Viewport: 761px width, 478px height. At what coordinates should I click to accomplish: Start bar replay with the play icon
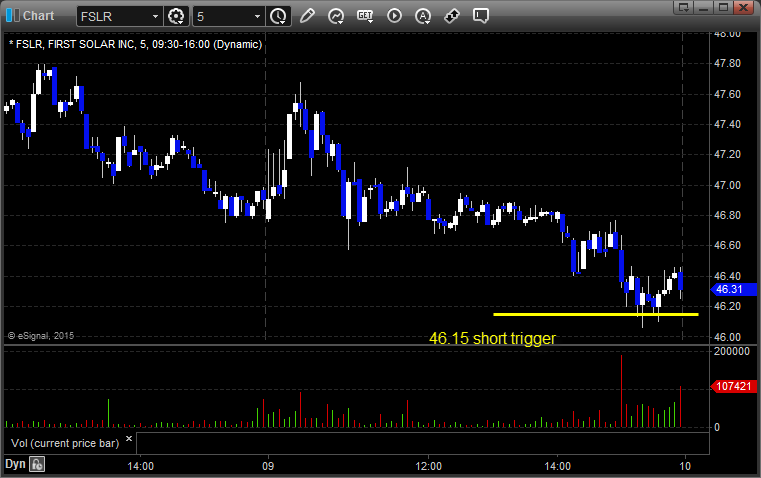[x=394, y=16]
